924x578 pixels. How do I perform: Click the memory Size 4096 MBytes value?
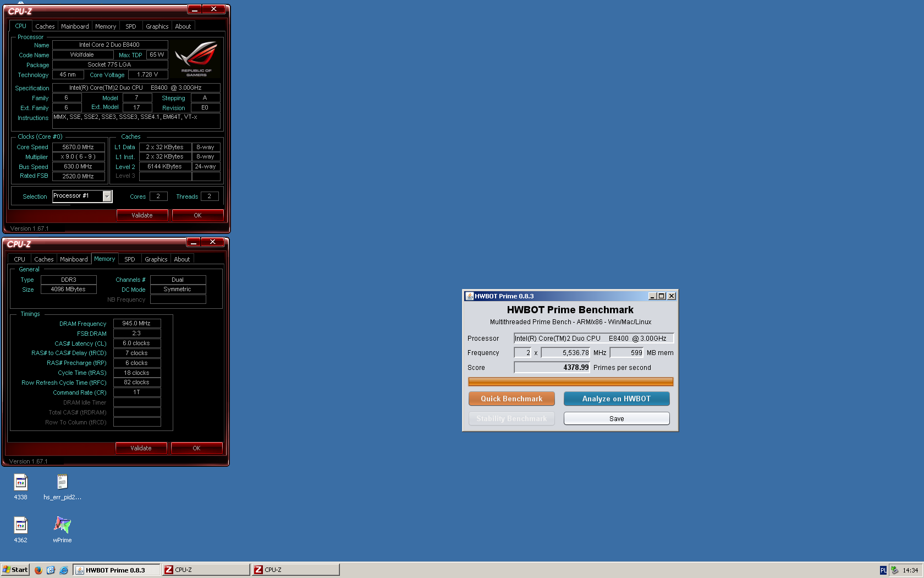click(x=68, y=289)
